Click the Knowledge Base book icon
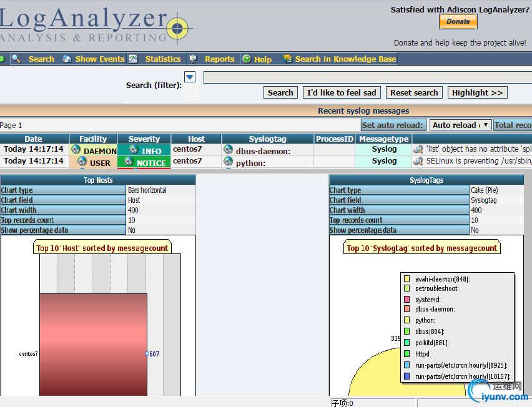The image size is (532, 407). pyautogui.click(x=288, y=59)
